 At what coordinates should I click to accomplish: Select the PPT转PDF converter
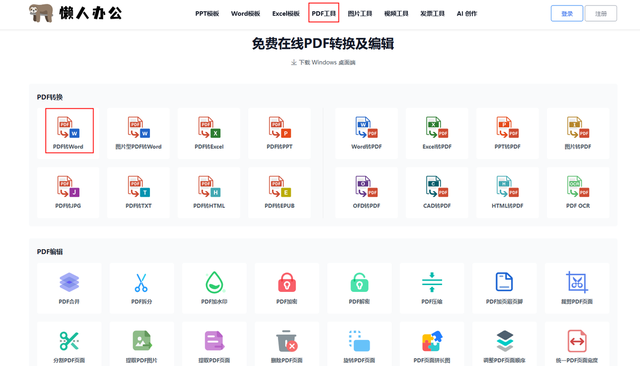click(507, 133)
